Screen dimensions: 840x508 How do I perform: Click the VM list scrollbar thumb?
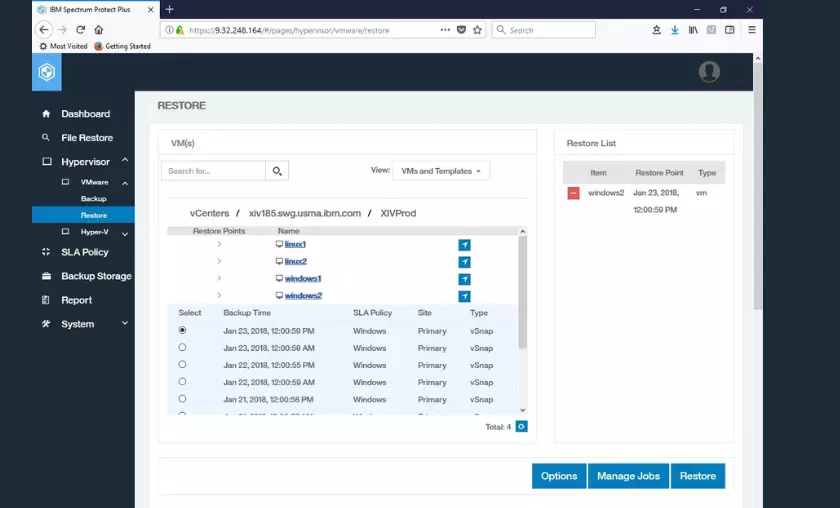pyautogui.click(x=522, y=292)
